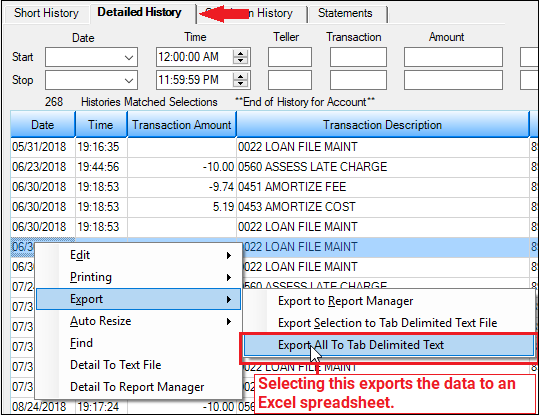Expand the Export submenu arrow
Image resolution: width=539 pixels, height=415 pixels.
(x=229, y=299)
